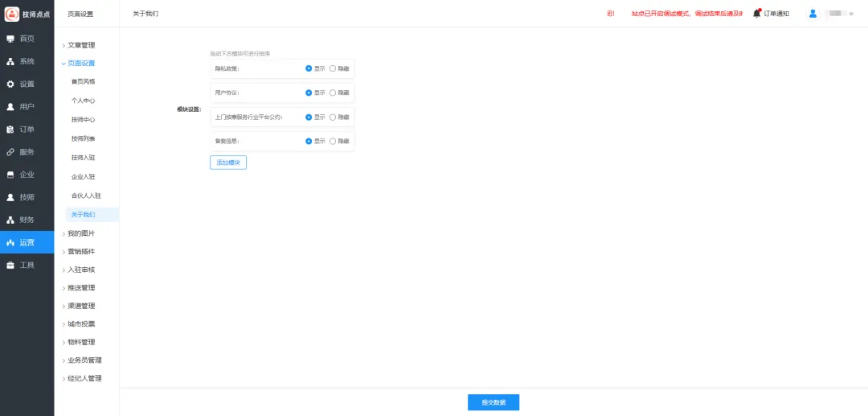Viewport: 868px width, 416px height.
Task: Select 显示 for 上门按摩服务行业平台公约 module
Action: 309,117
